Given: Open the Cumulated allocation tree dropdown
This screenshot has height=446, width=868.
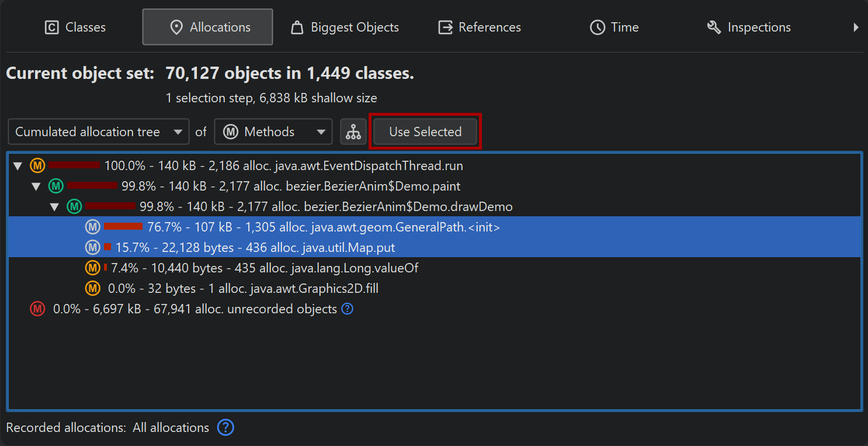Looking at the screenshot, I should coord(98,132).
